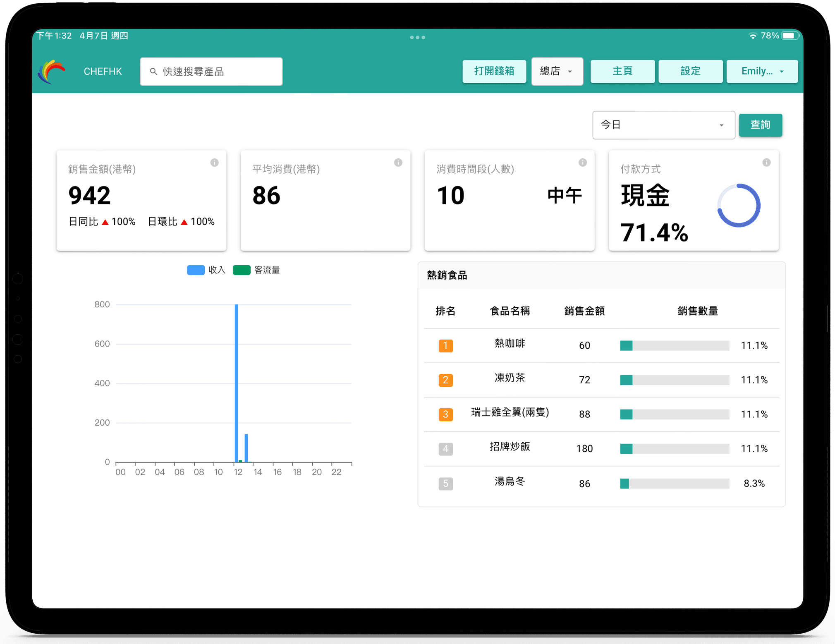835x644 pixels.
Task: Select the 招牌炒飯 row name
Action: click(510, 446)
